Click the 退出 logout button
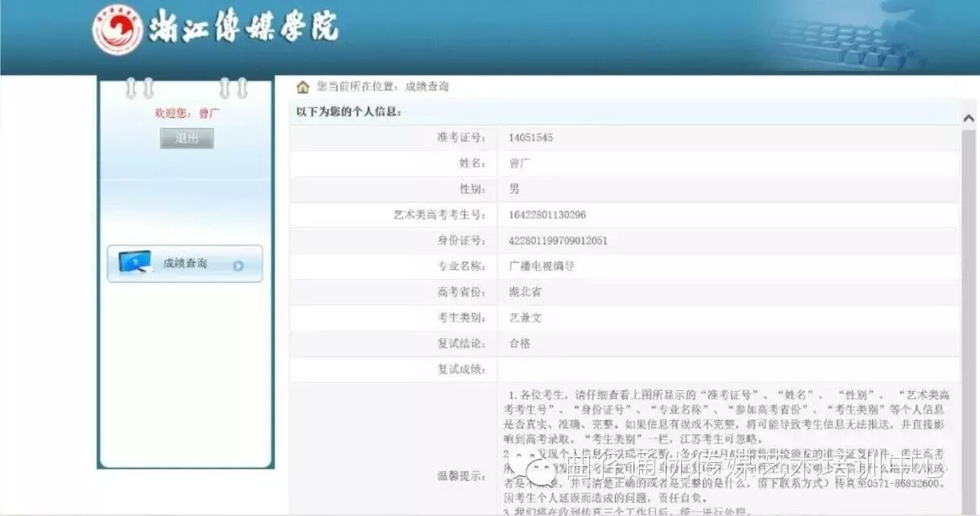Image resolution: width=980 pixels, height=516 pixels. click(x=187, y=139)
